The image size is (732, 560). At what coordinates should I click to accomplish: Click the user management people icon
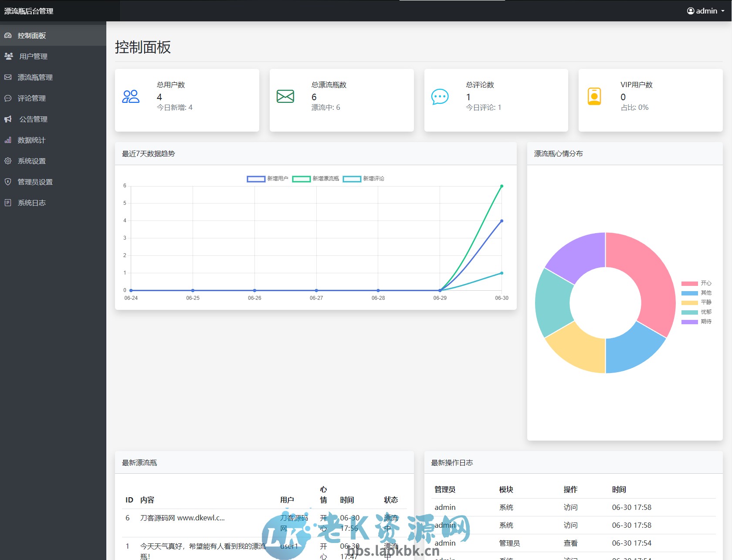coord(8,56)
